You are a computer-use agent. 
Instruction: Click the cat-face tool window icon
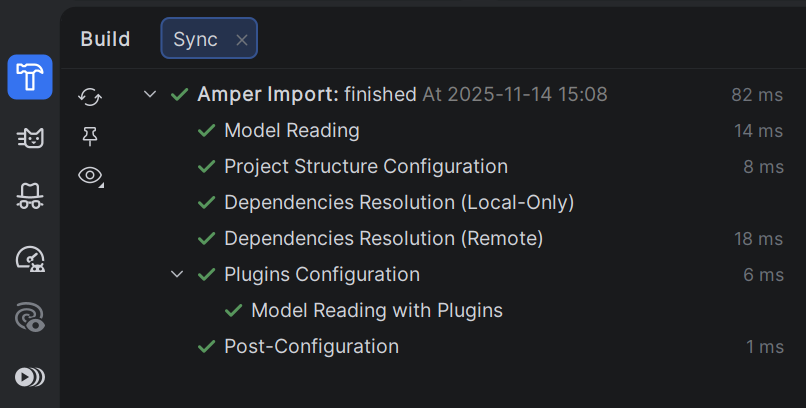(30, 138)
